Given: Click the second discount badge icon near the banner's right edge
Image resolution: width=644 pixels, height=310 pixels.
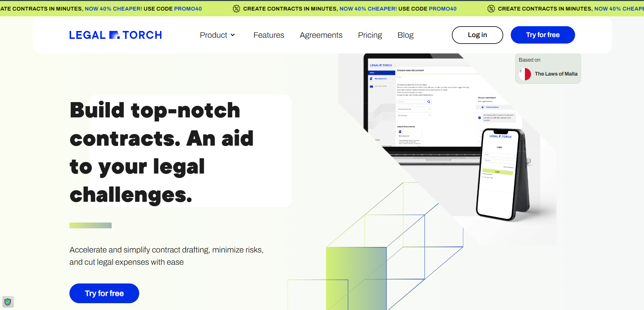Looking at the screenshot, I should pyautogui.click(x=491, y=9).
